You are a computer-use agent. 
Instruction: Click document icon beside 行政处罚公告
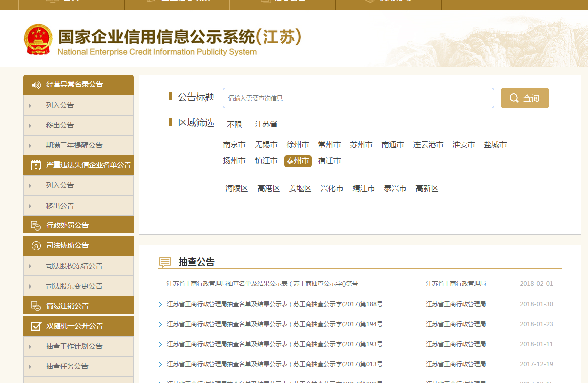pos(36,225)
